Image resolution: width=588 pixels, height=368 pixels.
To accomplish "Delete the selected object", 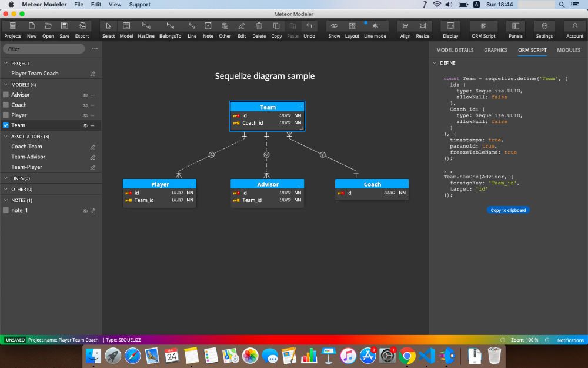I will click(x=259, y=30).
